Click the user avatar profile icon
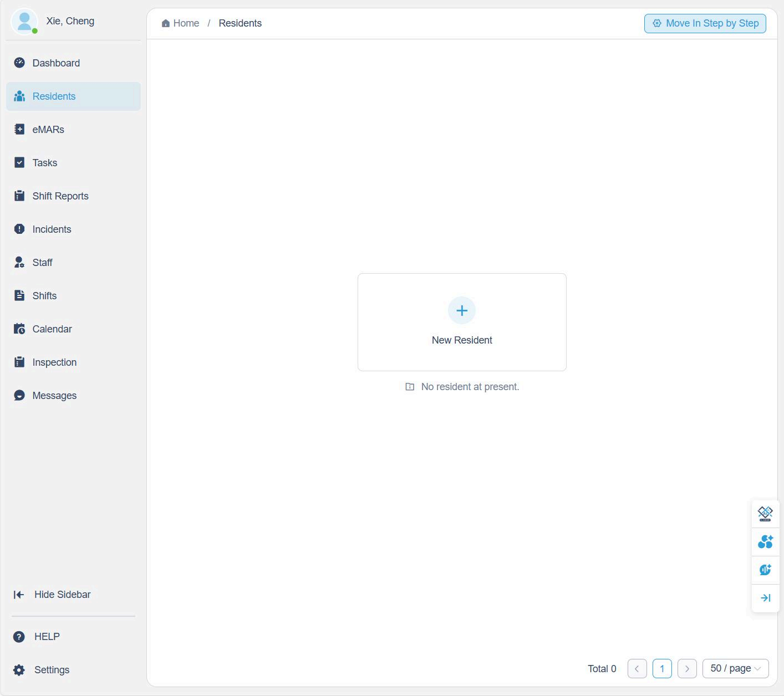The image size is (784, 696). pyautogui.click(x=24, y=22)
